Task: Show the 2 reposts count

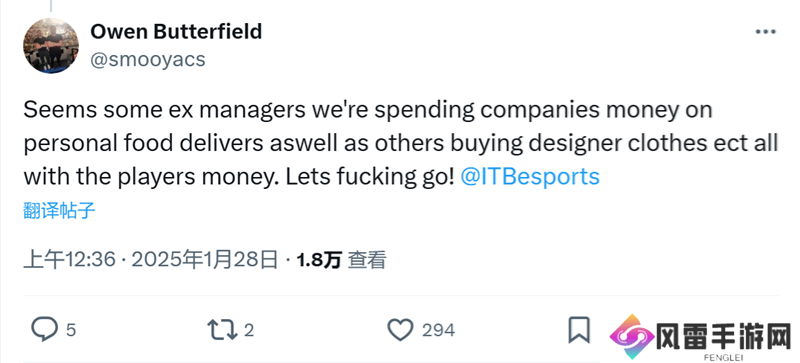Action: [x=248, y=330]
